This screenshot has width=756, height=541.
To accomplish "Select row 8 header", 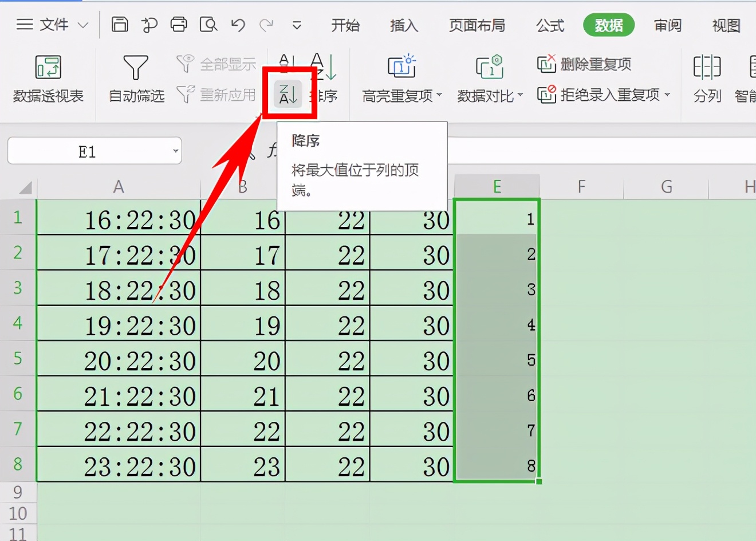I will pos(18,464).
